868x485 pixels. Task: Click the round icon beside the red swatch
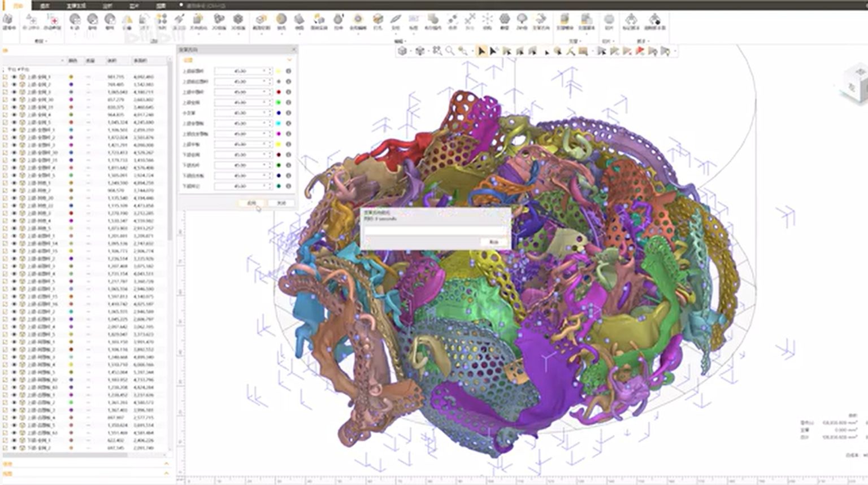coord(289,92)
